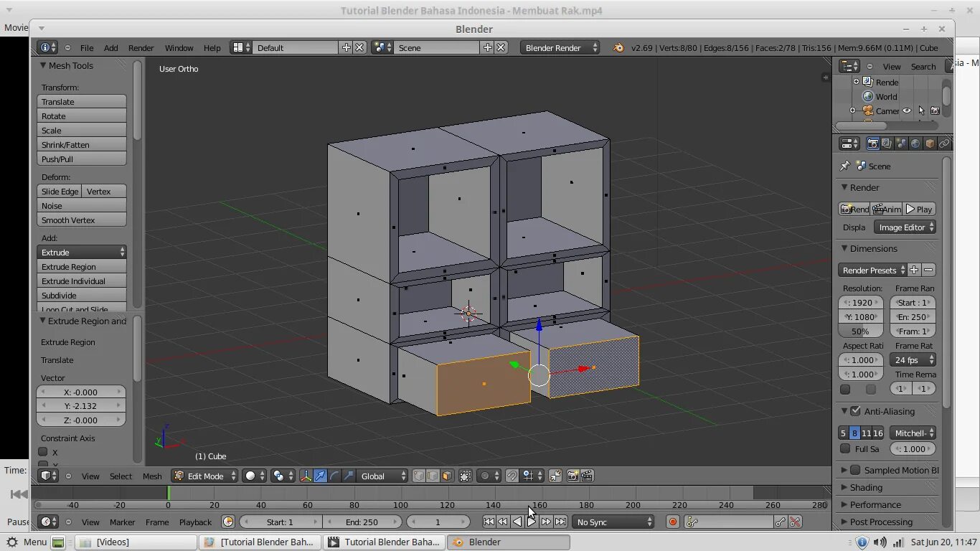Image resolution: width=980 pixels, height=551 pixels.
Task: Click the OpenGL render animation clapper icon
Action: point(587,476)
